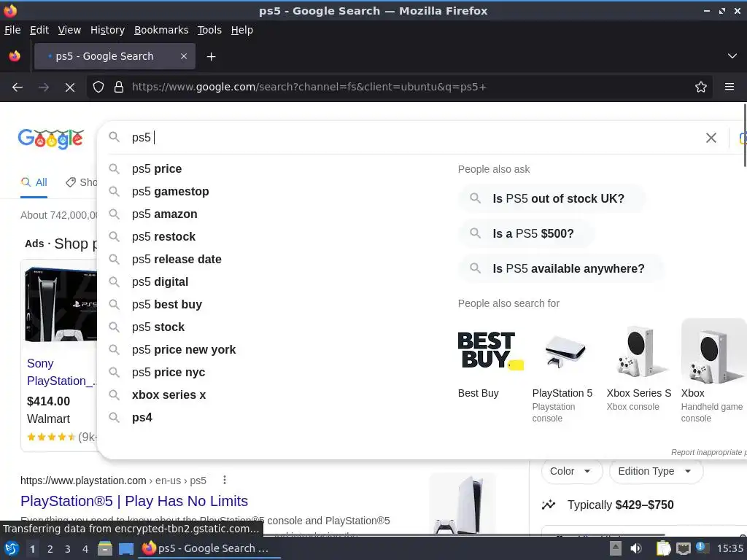Open the file manager from taskbar
This screenshot has height=560, width=747.
click(x=105, y=548)
